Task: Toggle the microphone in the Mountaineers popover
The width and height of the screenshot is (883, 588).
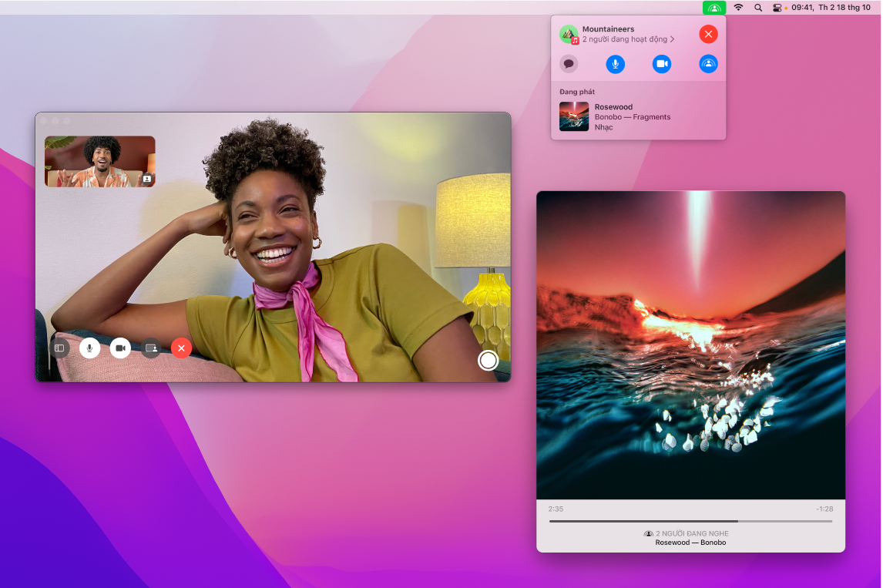Action: (615, 64)
